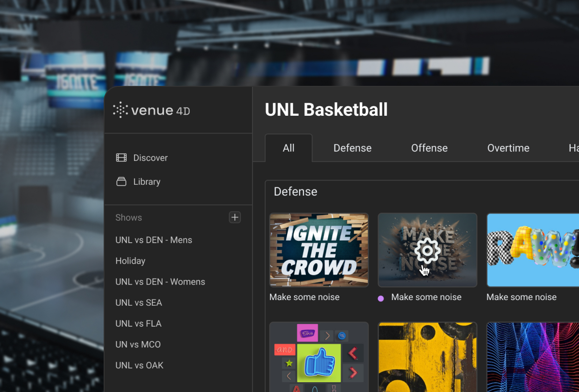Switch to the Offense tab
Screen dimensions: 579x392
[x=429, y=148]
